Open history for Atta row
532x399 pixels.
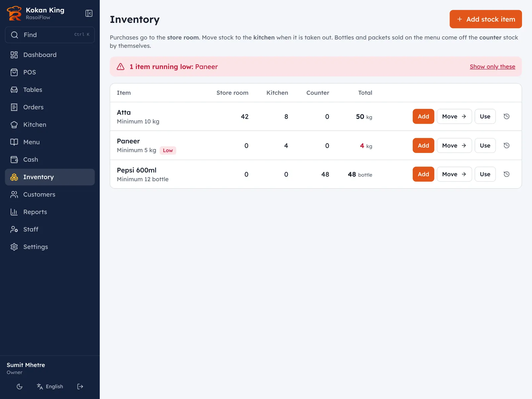tap(506, 116)
